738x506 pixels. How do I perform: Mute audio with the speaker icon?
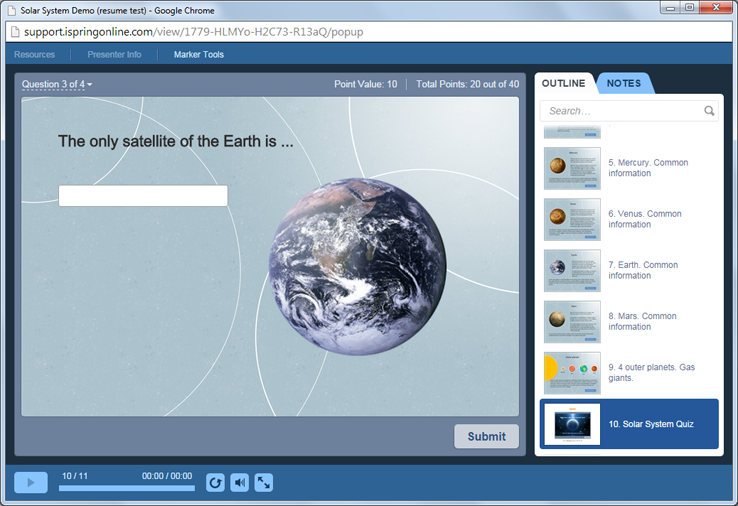pyautogui.click(x=240, y=482)
